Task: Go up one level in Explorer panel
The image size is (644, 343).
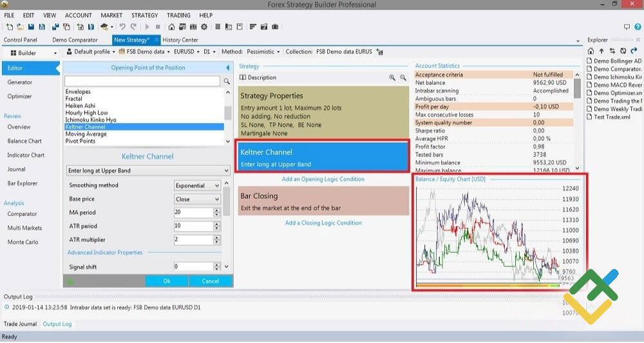Action: tap(601, 51)
